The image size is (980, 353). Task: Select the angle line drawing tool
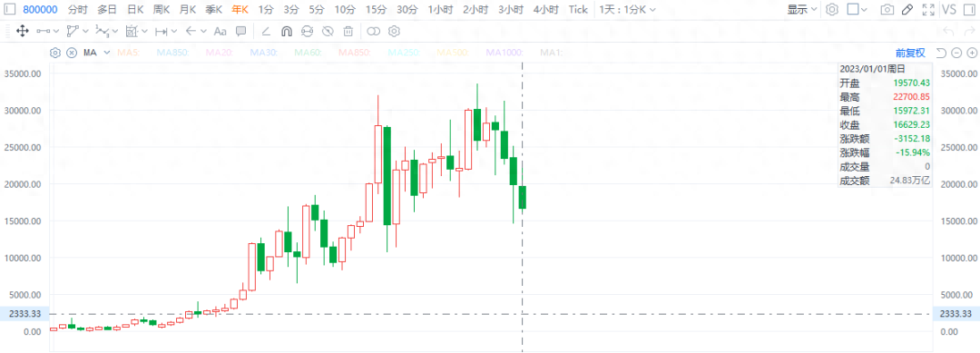[x=266, y=31]
